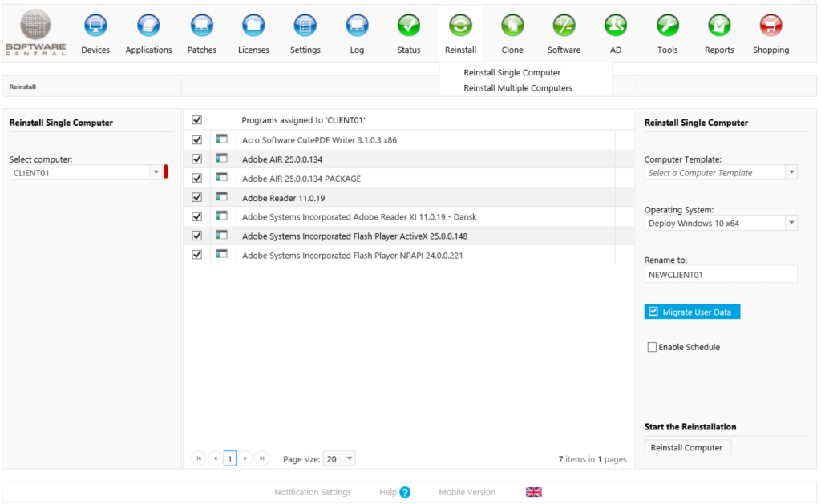This screenshot has width=821, height=504.
Task: Go to last page of programs
Action: [262, 458]
